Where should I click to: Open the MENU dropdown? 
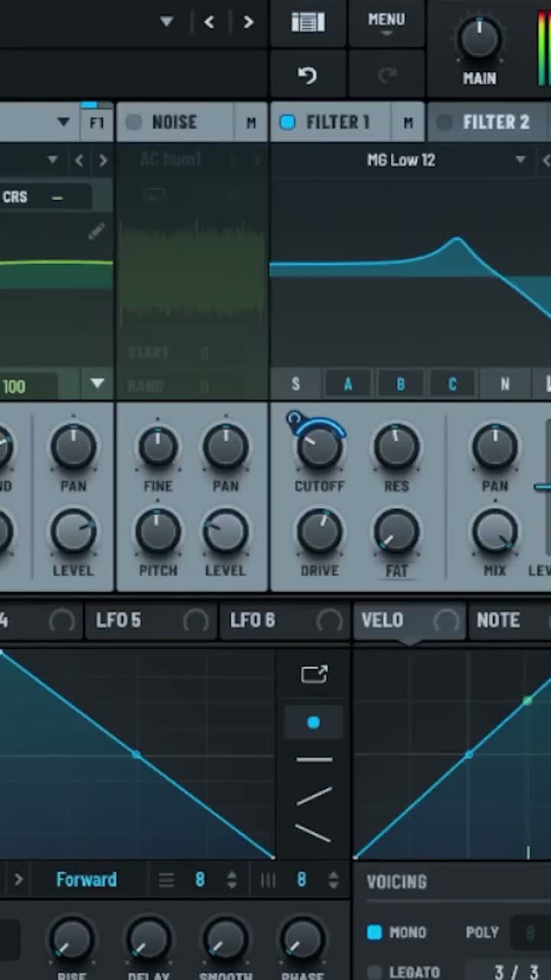tap(386, 23)
